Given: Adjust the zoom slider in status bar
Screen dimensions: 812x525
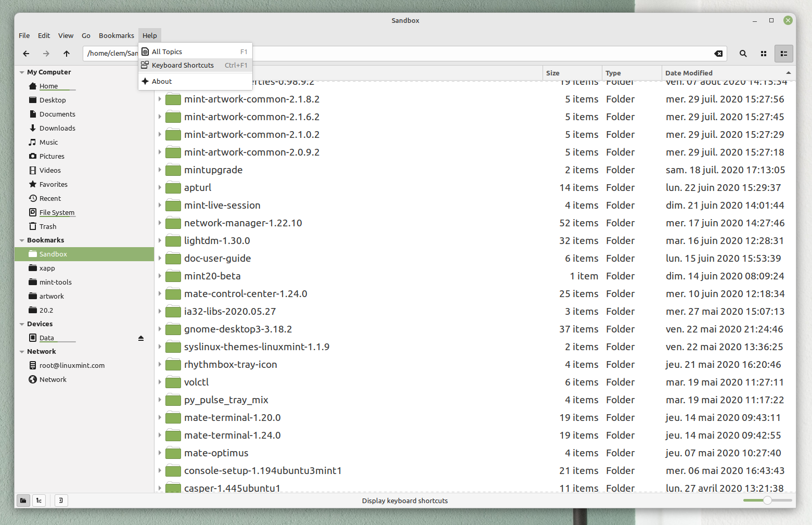Looking at the screenshot, I should click(x=767, y=500).
